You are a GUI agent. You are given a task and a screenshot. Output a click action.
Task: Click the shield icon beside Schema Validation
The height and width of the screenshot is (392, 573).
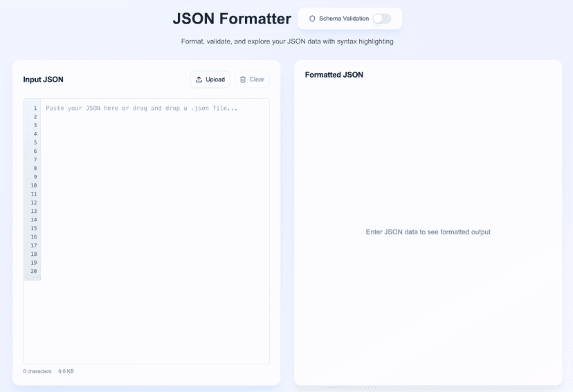tap(312, 19)
